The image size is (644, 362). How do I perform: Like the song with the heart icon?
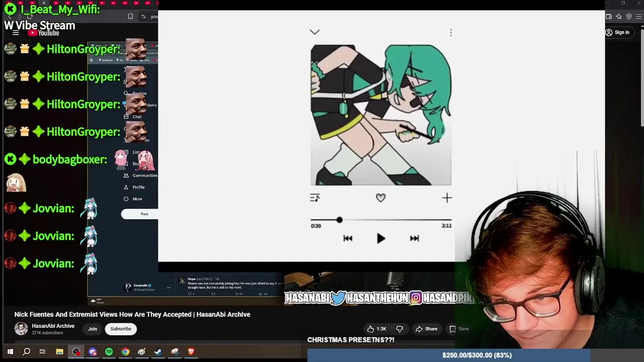click(381, 198)
